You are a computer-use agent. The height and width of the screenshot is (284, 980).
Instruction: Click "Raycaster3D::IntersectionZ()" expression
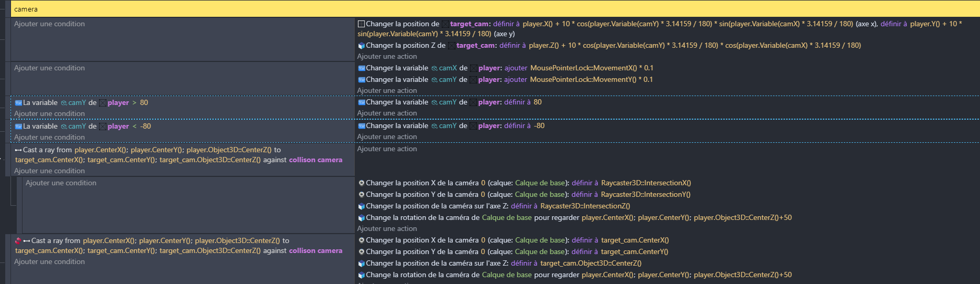585,206
